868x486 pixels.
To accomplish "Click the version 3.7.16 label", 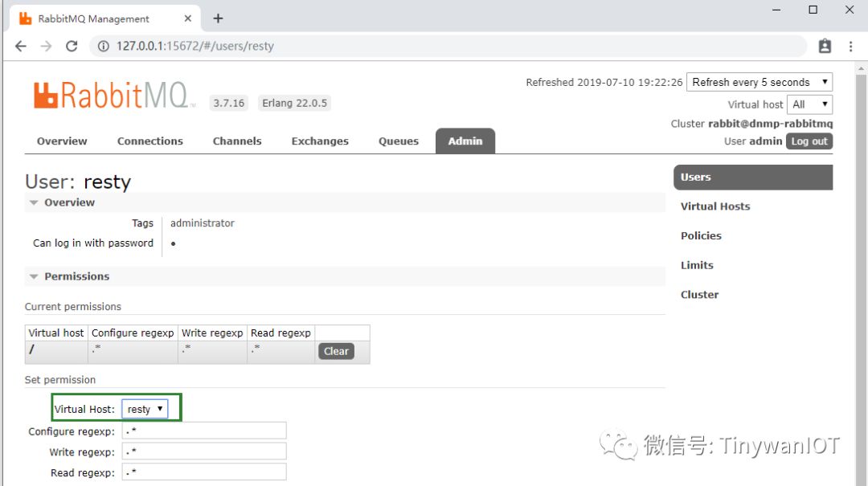I will coord(228,103).
